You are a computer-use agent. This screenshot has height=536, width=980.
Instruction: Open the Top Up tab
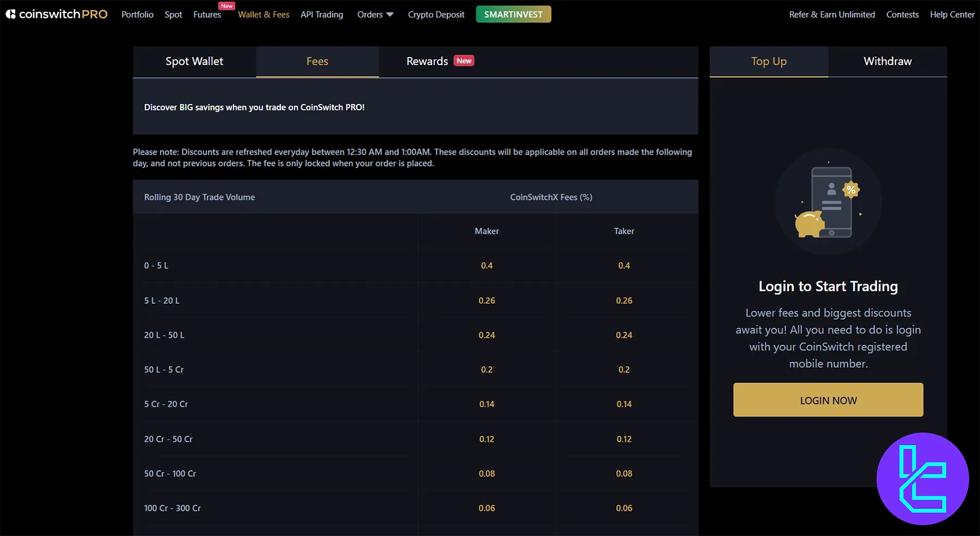(x=769, y=61)
